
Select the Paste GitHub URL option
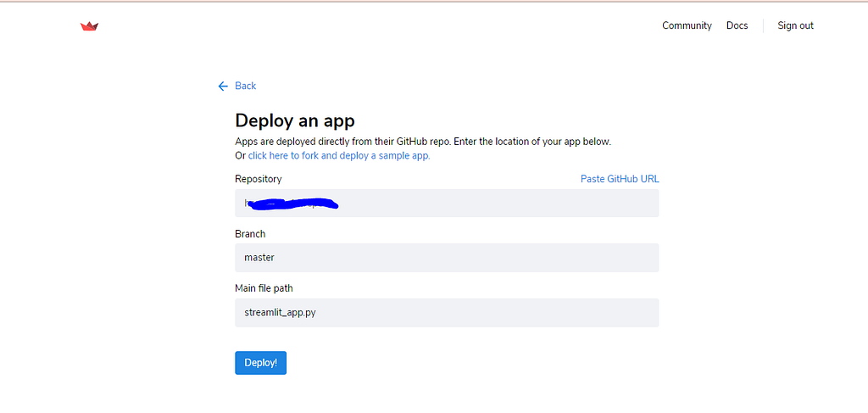[620, 179]
